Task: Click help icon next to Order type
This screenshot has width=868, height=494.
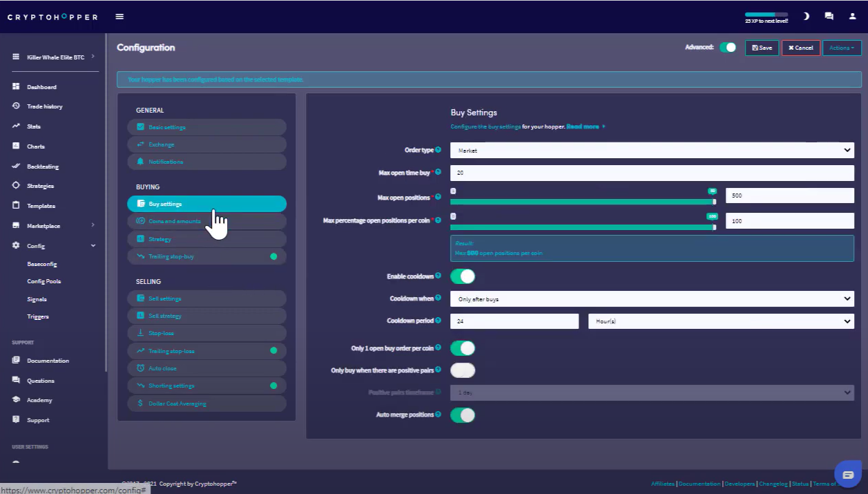Action: coord(438,150)
